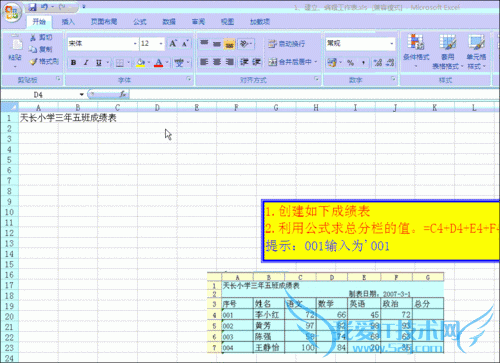Image resolution: width=500 pixels, height=363 pixels.
Task: Open Conditional Formatting (条件格式)
Action: click(416, 51)
